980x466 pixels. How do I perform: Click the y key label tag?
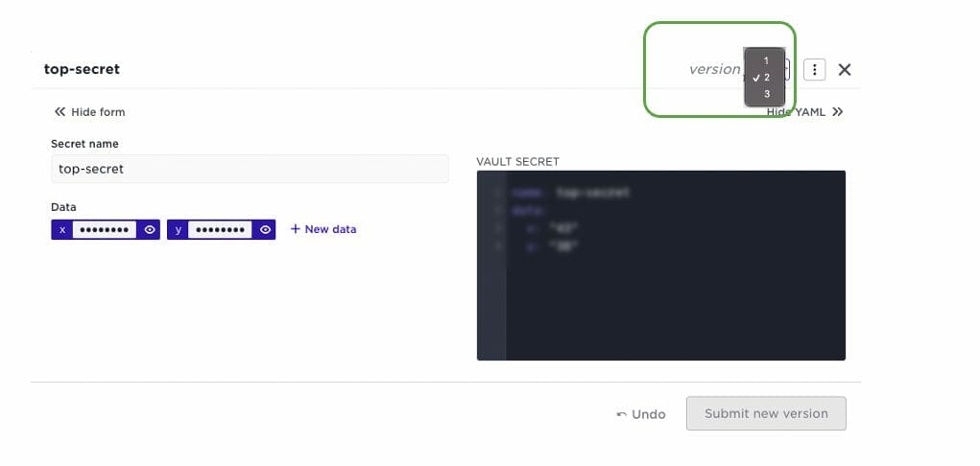click(x=179, y=230)
